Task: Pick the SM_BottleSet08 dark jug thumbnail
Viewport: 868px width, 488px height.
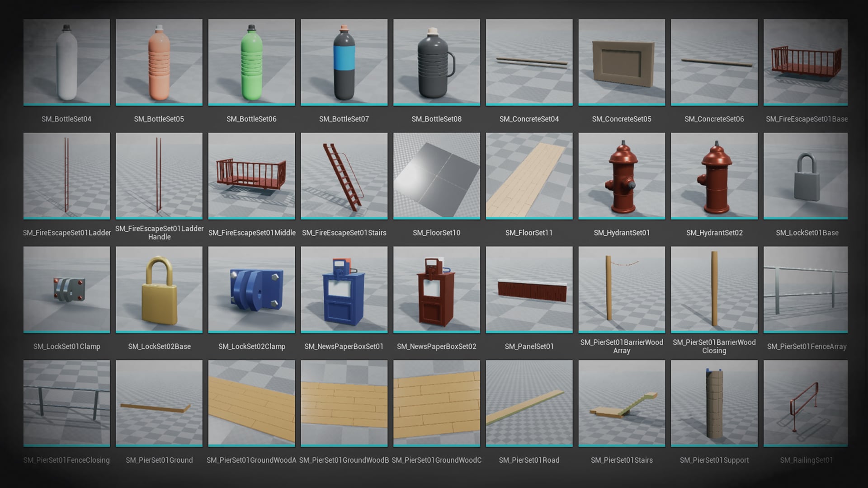Action: click(437, 62)
